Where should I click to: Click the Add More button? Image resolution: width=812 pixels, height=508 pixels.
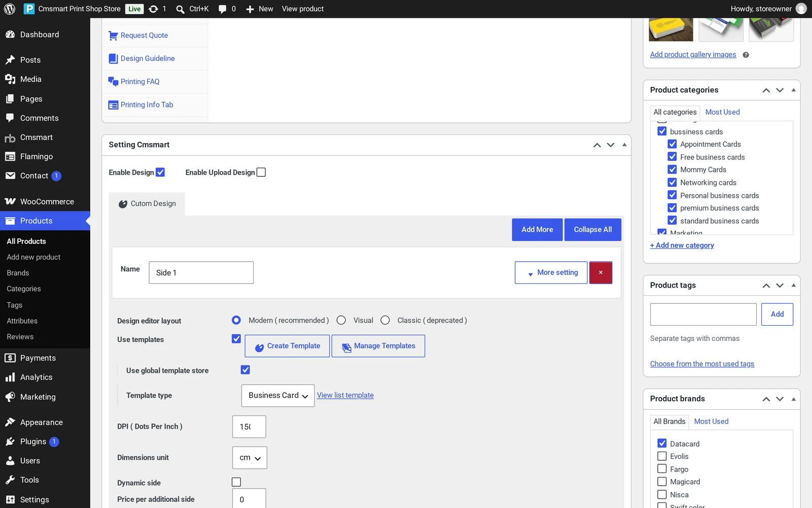(x=537, y=230)
